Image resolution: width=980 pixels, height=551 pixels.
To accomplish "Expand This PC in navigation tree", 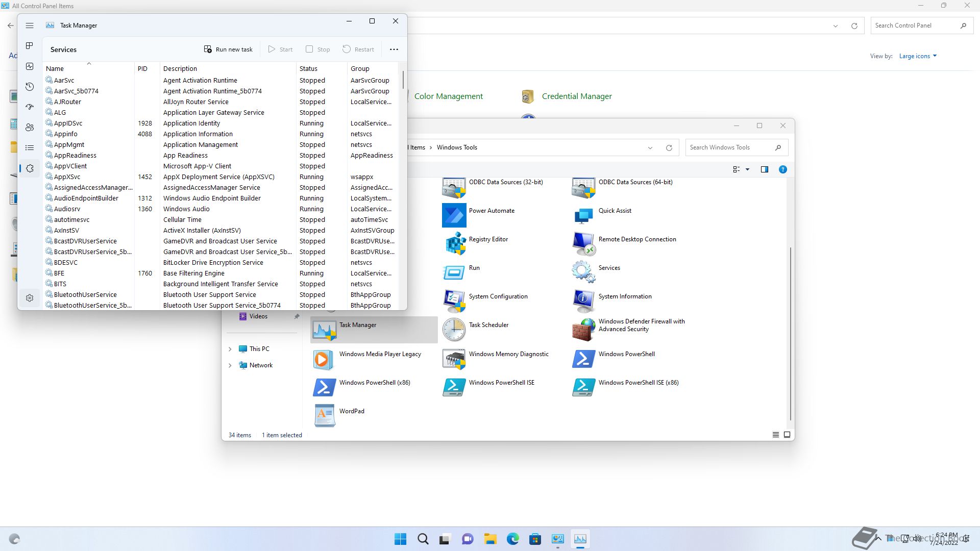I will 230,349.
